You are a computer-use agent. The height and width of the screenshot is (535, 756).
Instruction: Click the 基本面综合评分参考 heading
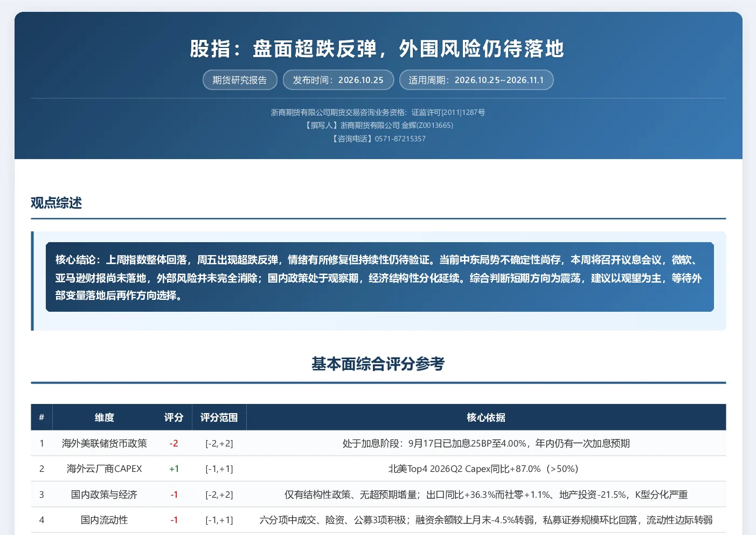pyautogui.click(x=378, y=364)
